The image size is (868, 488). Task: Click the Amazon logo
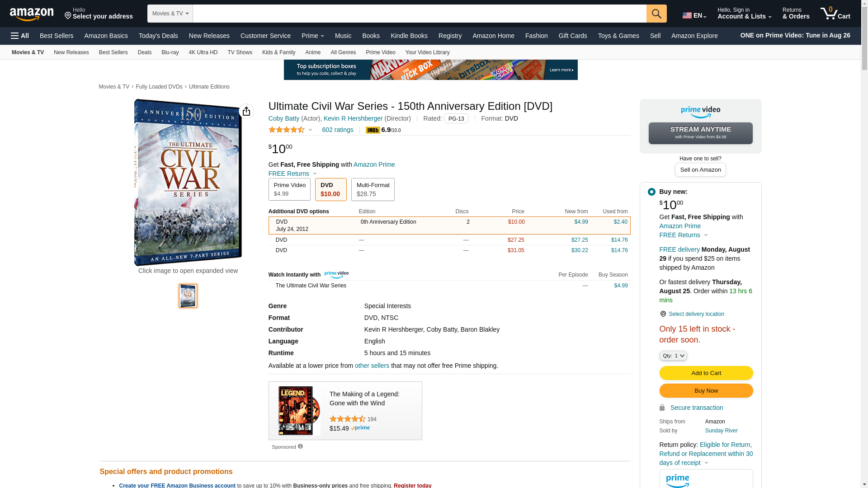(x=32, y=14)
